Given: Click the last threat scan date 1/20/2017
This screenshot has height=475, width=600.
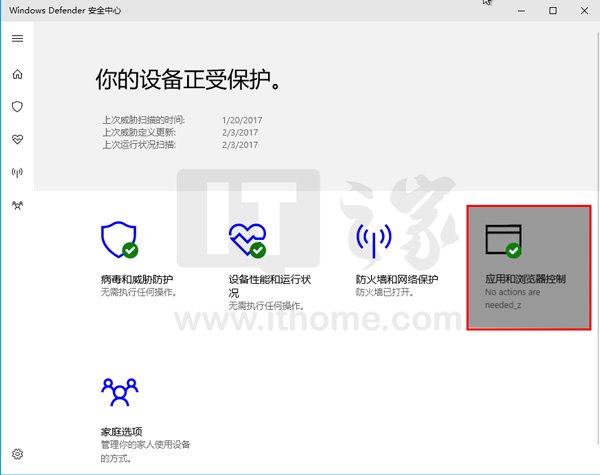Looking at the screenshot, I should (x=242, y=120).
